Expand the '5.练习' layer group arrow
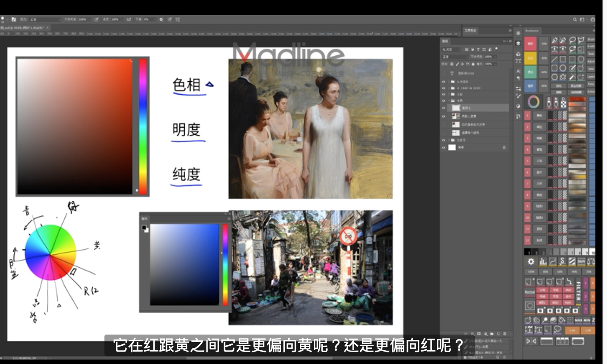 449,141
